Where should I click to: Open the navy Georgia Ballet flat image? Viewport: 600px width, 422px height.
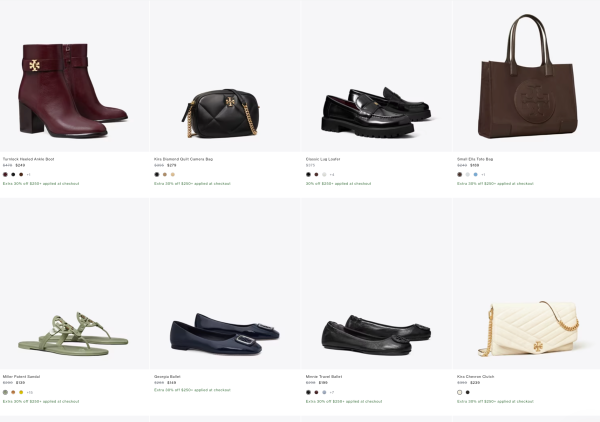pyautogui.click(x=225, y=284)
